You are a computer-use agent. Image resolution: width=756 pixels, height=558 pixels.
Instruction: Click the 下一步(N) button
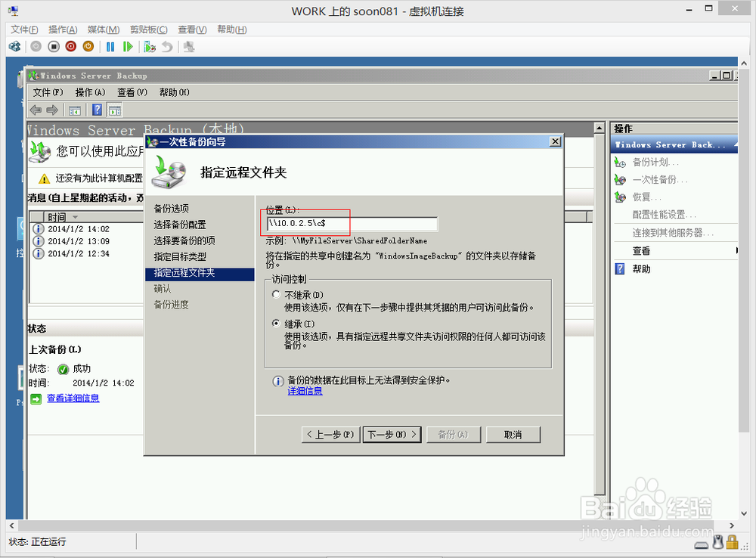pos(392,435)
